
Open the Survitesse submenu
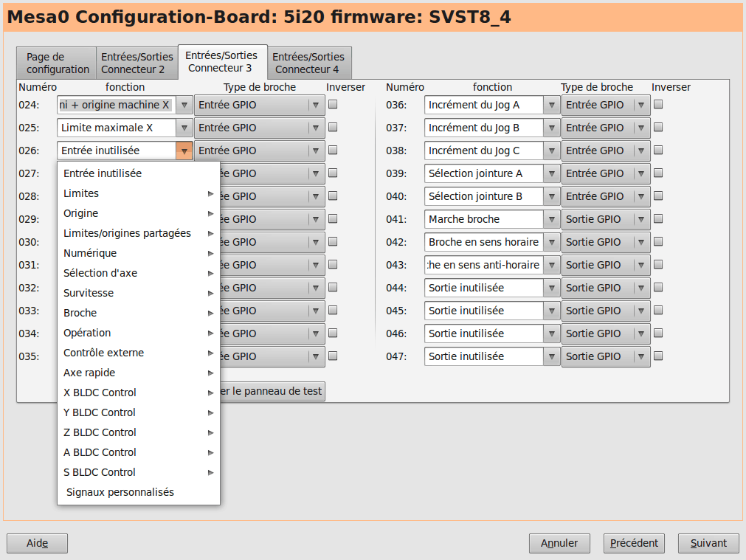[x=139, y=293]
